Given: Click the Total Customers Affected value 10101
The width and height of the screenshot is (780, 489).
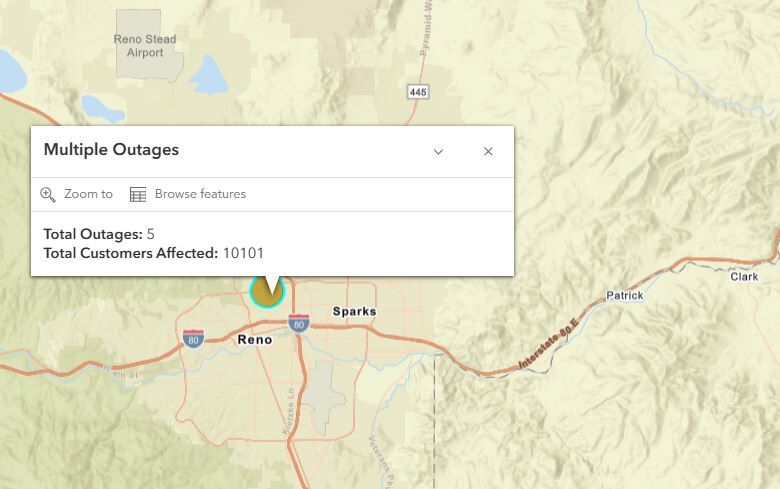Looking at the screenshot, I should point(243,253).
